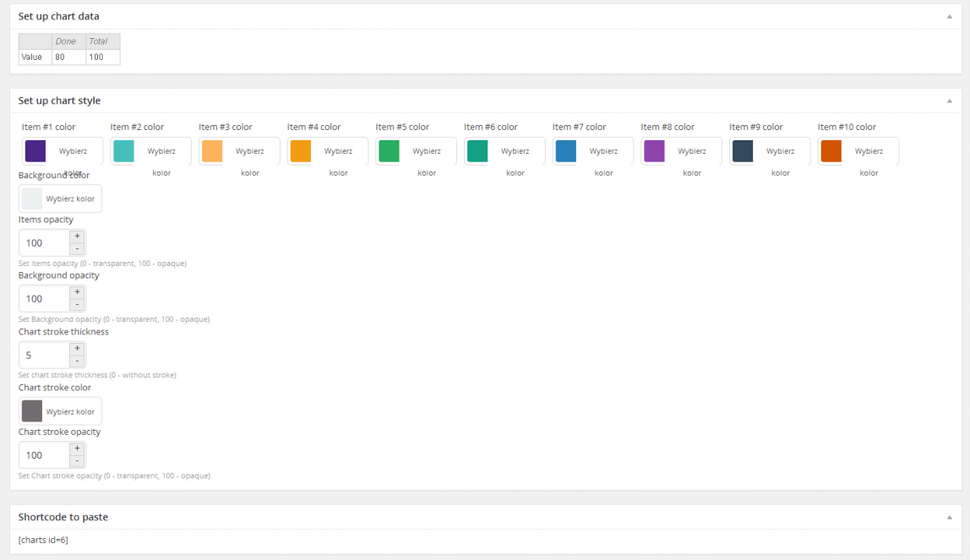Increase Background opacity with plus button
The height and width of the screenshot is (560, 970).
tap(77, 291)
